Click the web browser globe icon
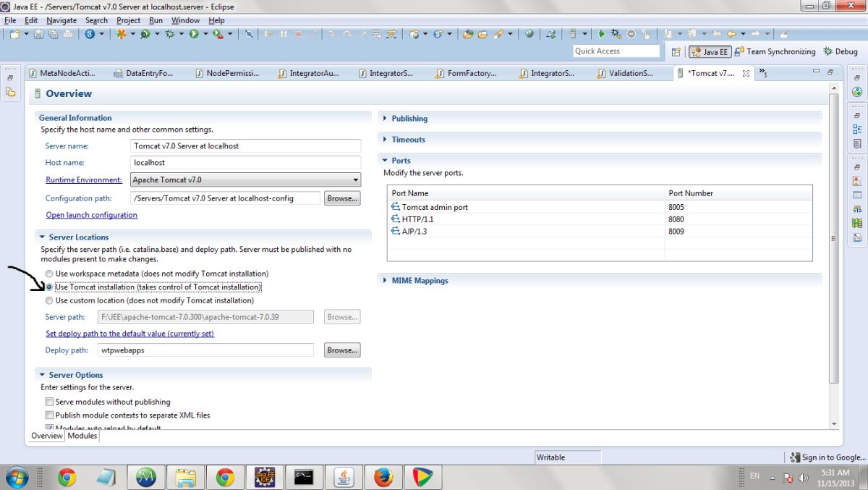This screenshot has height=490, width=868. (x=529, y=33)
